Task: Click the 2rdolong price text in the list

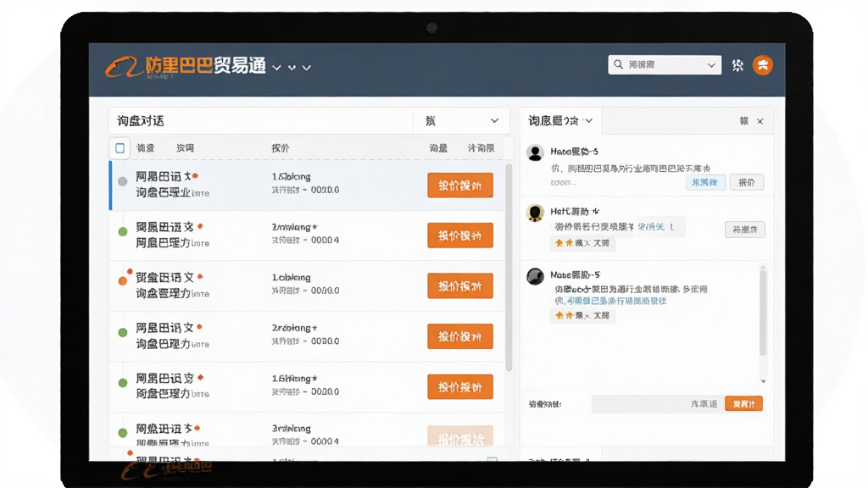Action: (x=294, y=328)
